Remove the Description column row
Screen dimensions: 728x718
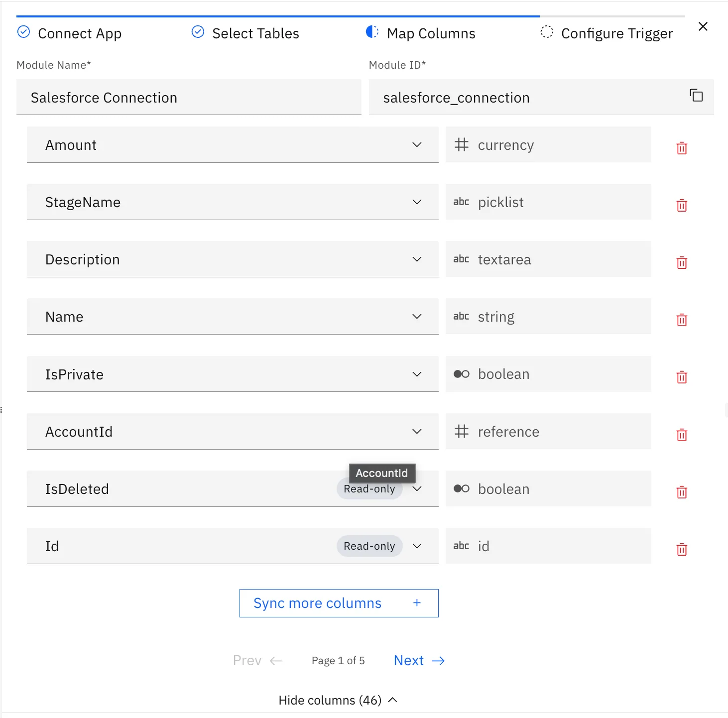pos(682,262)
